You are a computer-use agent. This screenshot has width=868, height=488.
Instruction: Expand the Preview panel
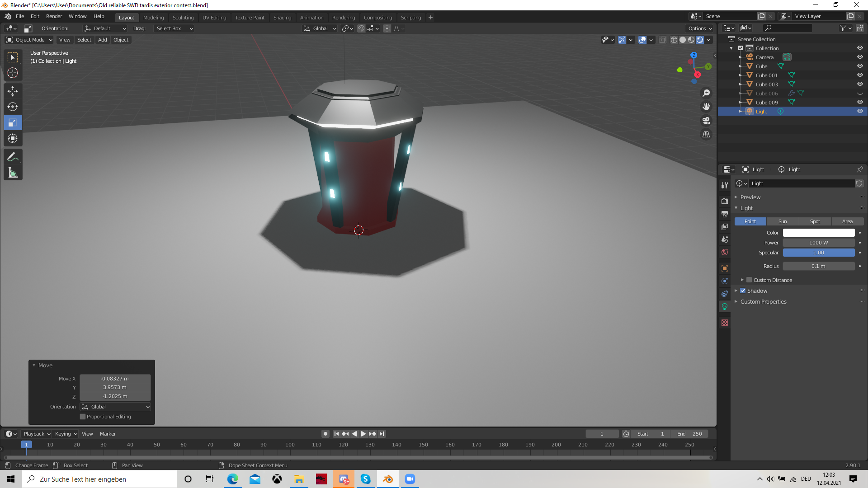(x=750, y=197)
